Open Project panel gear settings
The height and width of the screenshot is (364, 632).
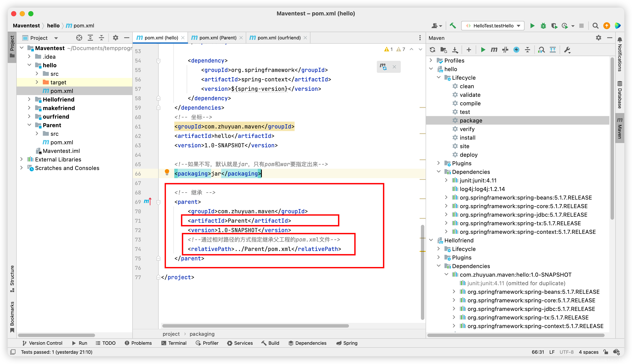115,38
